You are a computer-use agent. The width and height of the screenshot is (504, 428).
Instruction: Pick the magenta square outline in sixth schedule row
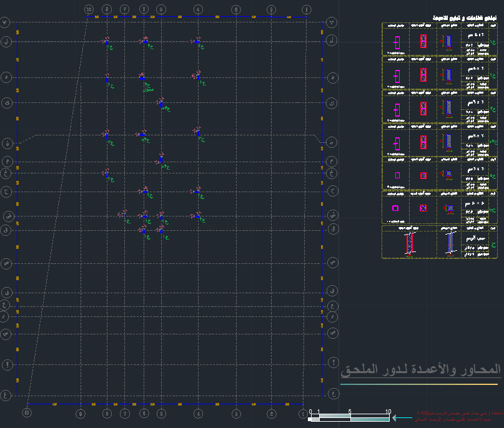pos(395,208)
